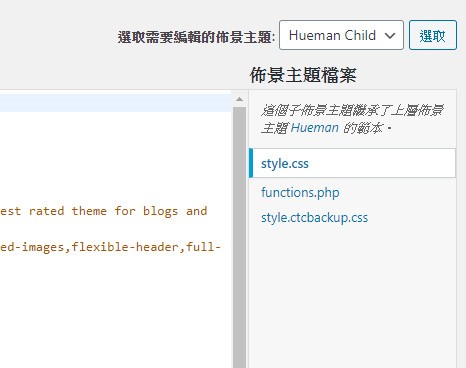Image resolution: width=466 pixels, height=368 pixels.
Task: Click the 選取需要編輯的佈景主題 label
Action: coord(196,37)
